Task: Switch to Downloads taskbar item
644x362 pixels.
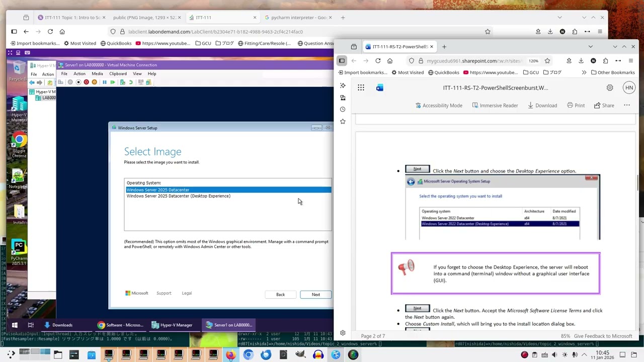Action: pyautogui.click(x=58, y=325)
